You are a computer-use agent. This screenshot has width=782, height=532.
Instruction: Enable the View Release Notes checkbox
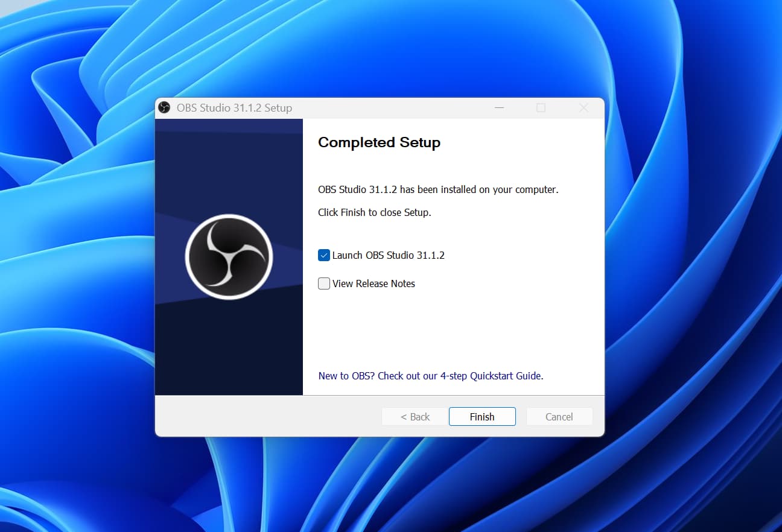tap(324, 283)
